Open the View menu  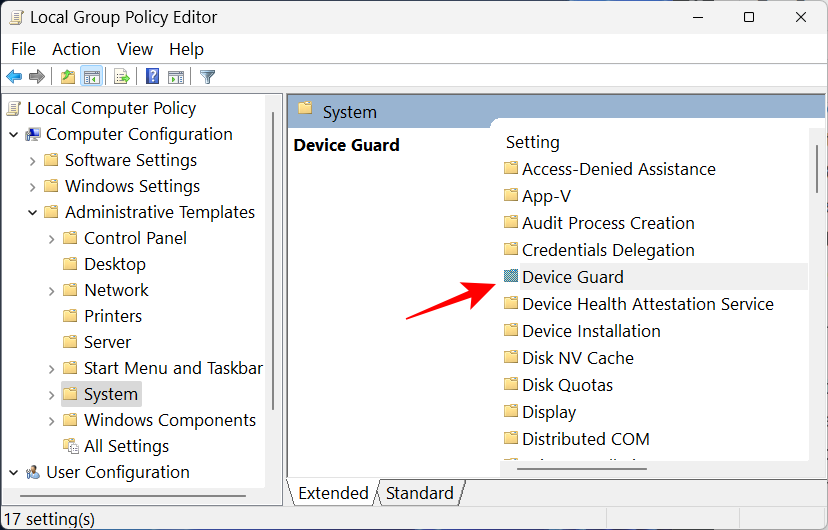coord(135,49)
